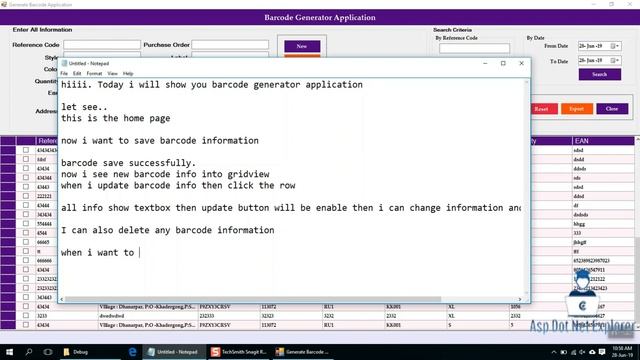This screenshot has height=360, width=640.
Task: Click the Notepad line 'I can also delete any barcode information'
Action: click(168, 230)
